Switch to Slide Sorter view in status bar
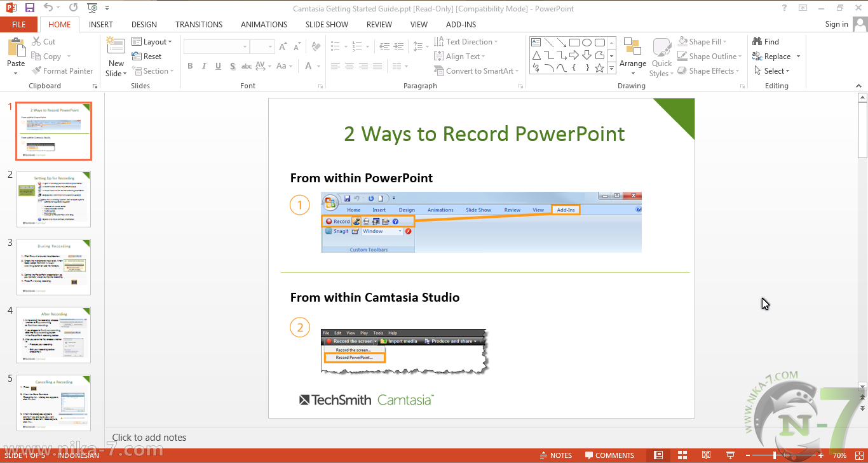This screenshot has height=463, width=868. click(682, 455)
